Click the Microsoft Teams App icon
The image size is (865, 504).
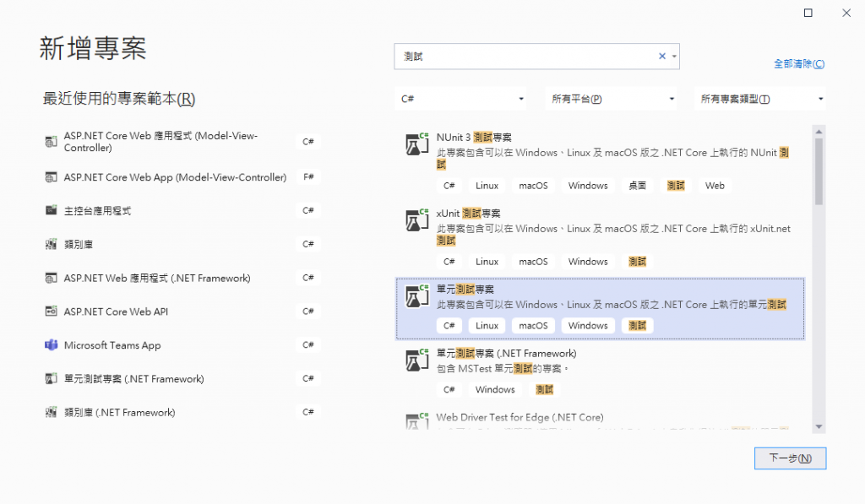(51, 344)
